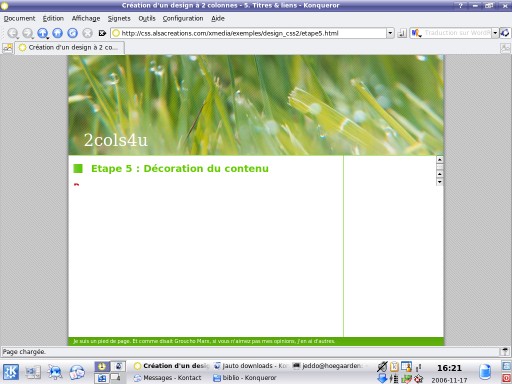Screen dimensions: 512x384
Task: Click the Up navigation arrow in toolbar
Action: click(43, 33)
